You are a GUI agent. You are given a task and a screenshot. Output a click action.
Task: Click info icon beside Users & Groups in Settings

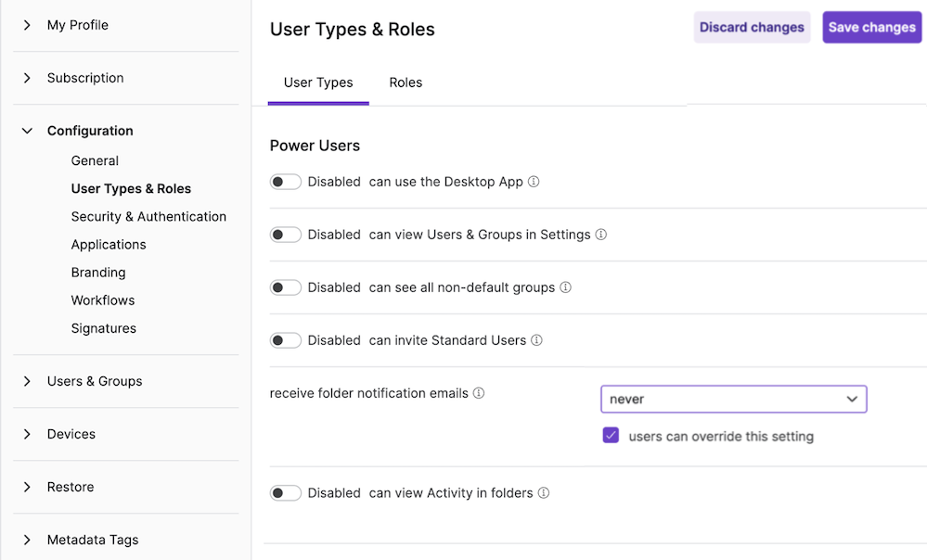click(600, 235)
